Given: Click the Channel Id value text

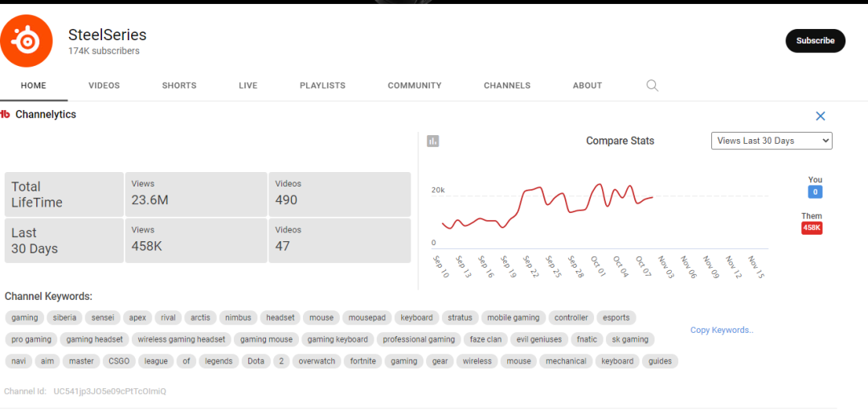Looking at the screenshot, I should click(x=109, y=392).
